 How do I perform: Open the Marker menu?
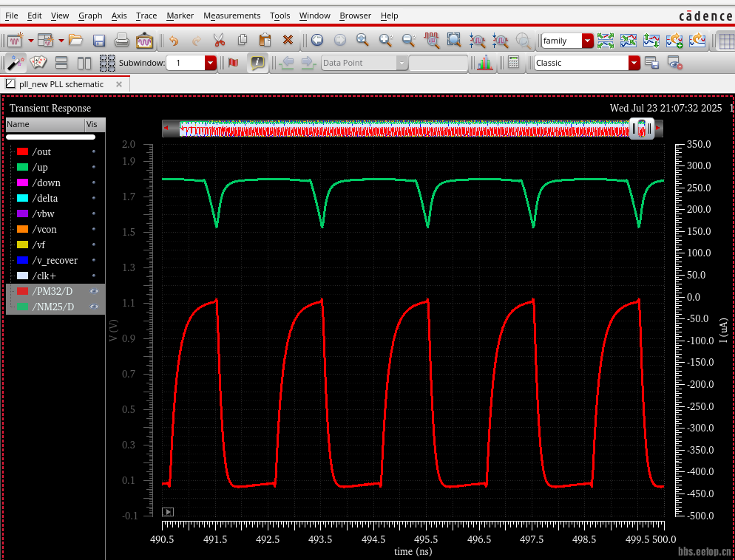(180, 16)
